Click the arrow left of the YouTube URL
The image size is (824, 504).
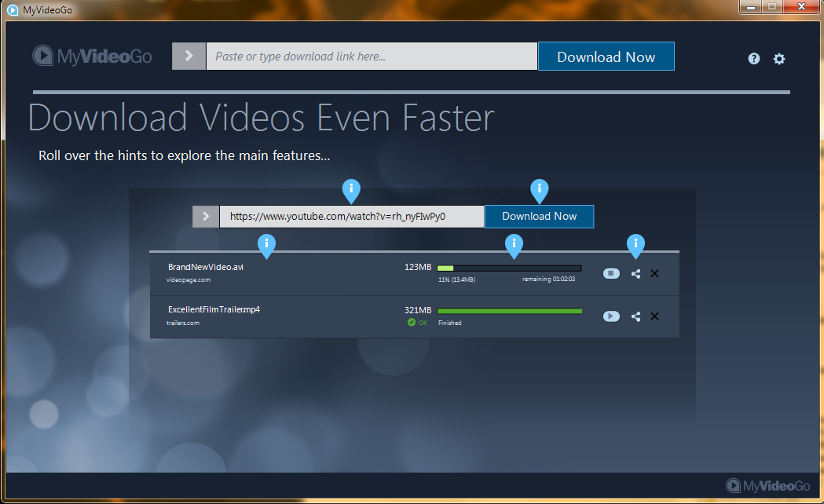(x=206, y=217)
